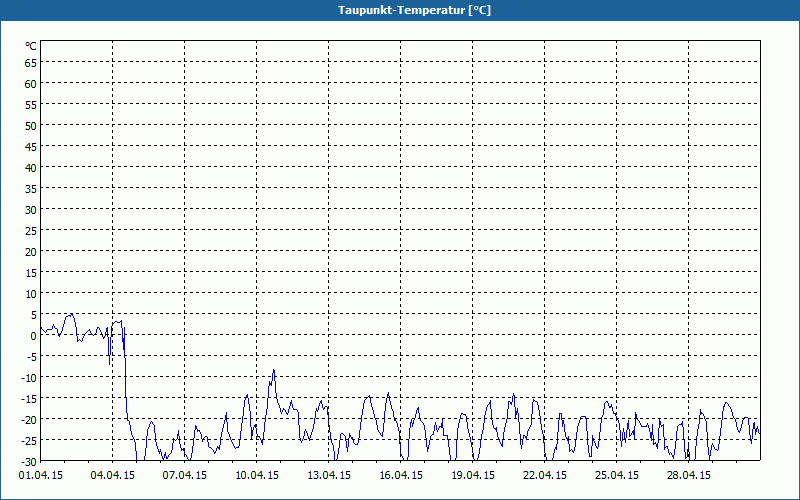Select the -30 y-axis value
The height and width of the screenshot is (500, 800).
point(30,461)
